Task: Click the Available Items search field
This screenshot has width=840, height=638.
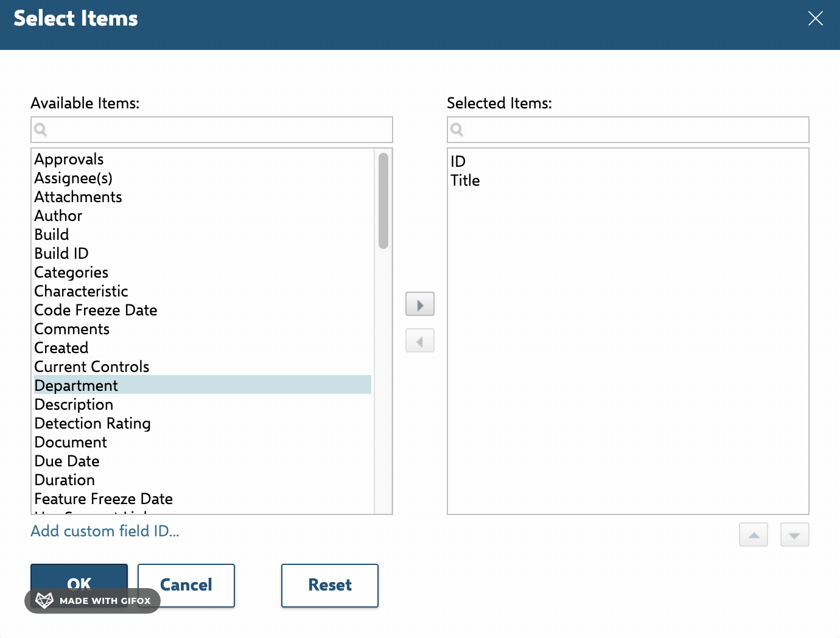Action: (x=212, y=130)
